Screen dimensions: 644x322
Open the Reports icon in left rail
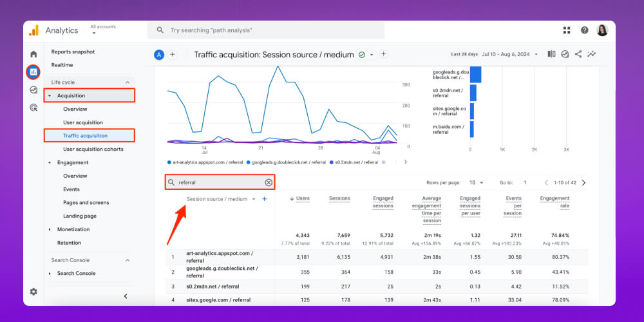33,72
